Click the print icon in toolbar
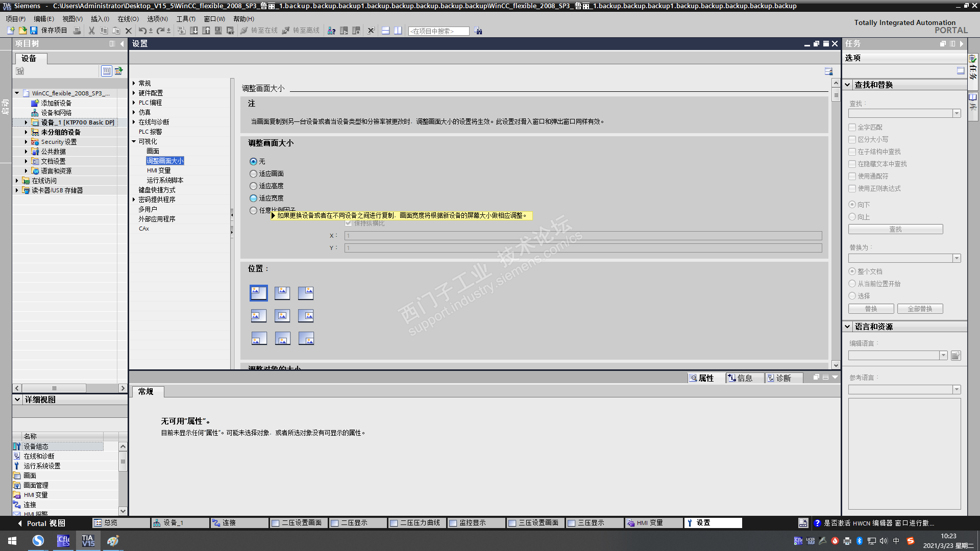This screenshot has height=551, width=980. (77, 31)
